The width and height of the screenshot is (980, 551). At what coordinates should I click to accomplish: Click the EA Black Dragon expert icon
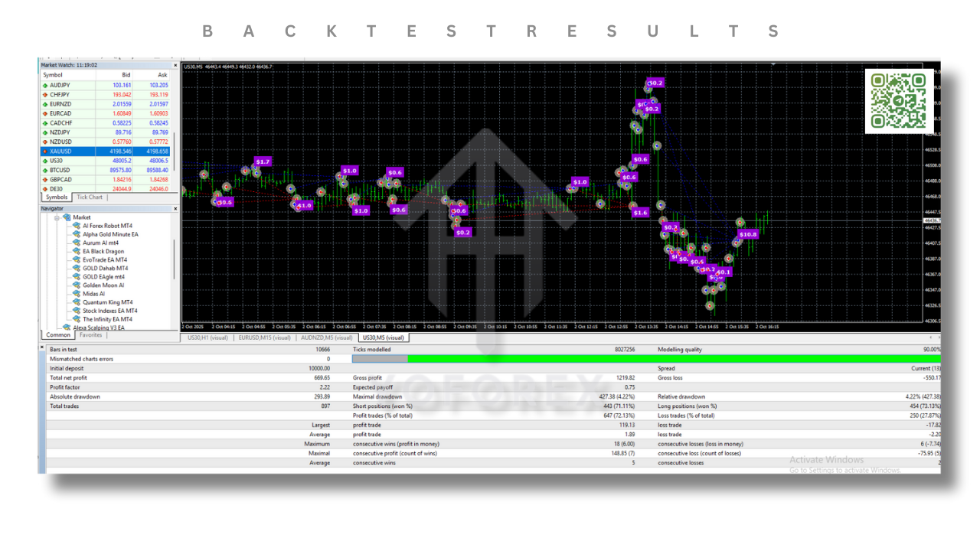(77, 251)
